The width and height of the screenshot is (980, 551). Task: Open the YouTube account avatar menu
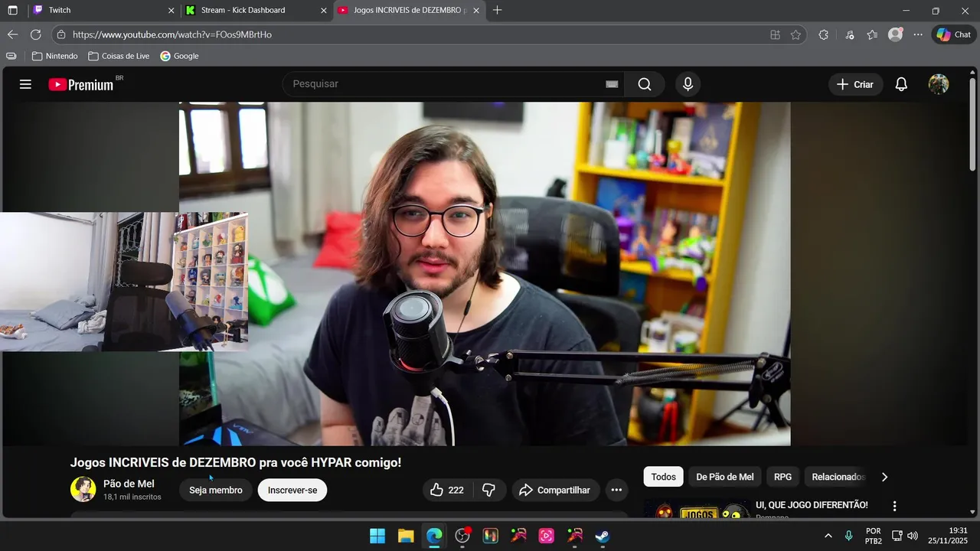point(939,84)
